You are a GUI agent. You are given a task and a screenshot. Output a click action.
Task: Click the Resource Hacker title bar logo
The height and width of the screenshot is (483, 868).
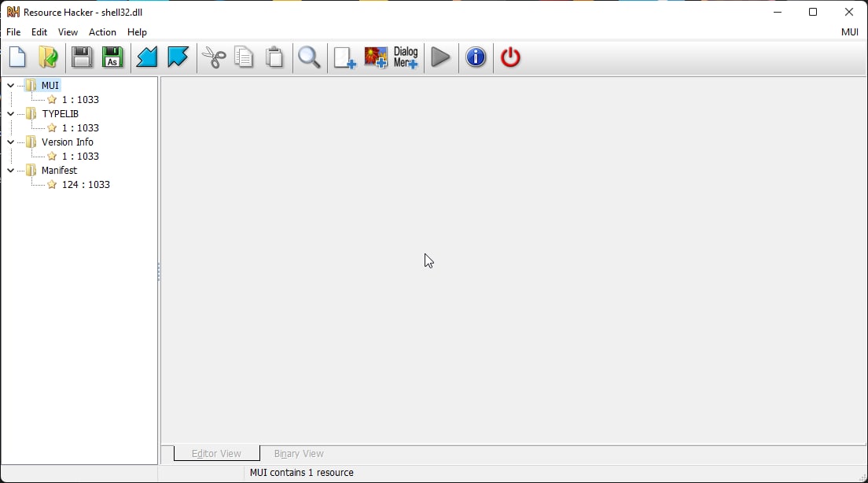click(13, 12)
